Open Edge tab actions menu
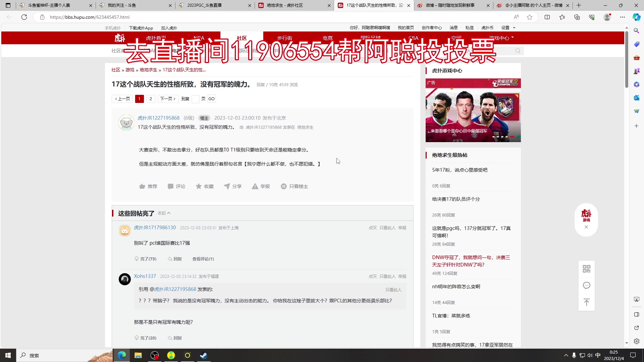The image size is (644, 362). tap(8, 5)
